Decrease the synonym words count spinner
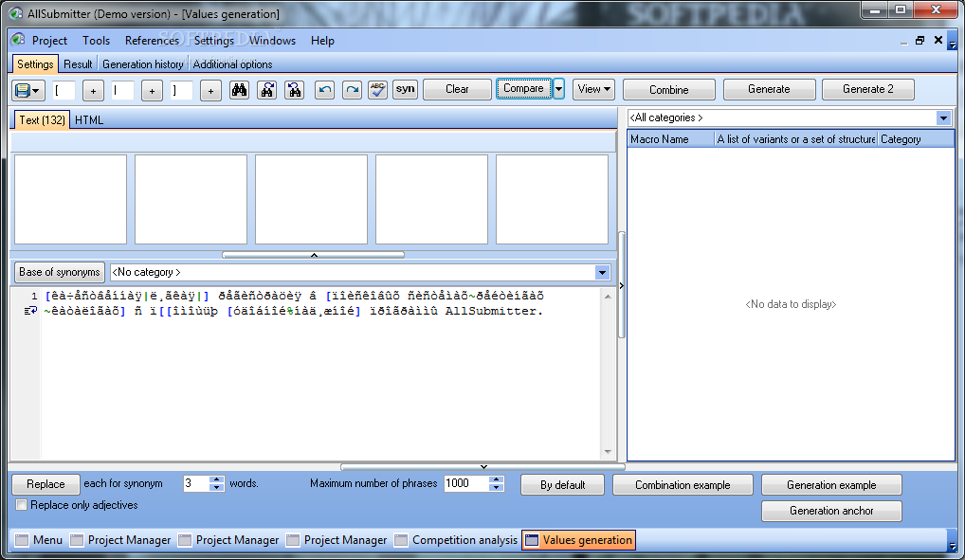Screen dimensions: 965x560 point(217,487)
